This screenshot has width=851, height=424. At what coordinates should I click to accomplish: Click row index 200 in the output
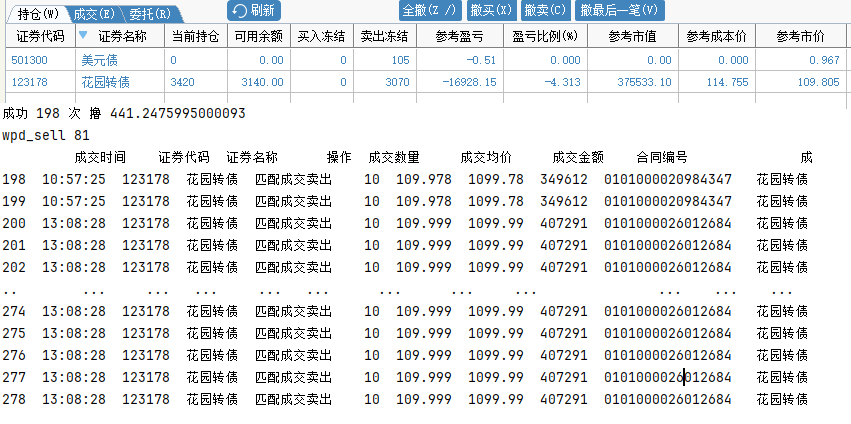click(12, 223)
